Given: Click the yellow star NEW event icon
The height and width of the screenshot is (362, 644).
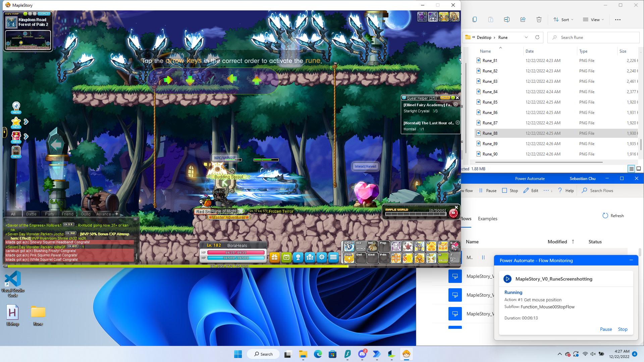Looking at the screenshot, I should [x=16, y=122].
